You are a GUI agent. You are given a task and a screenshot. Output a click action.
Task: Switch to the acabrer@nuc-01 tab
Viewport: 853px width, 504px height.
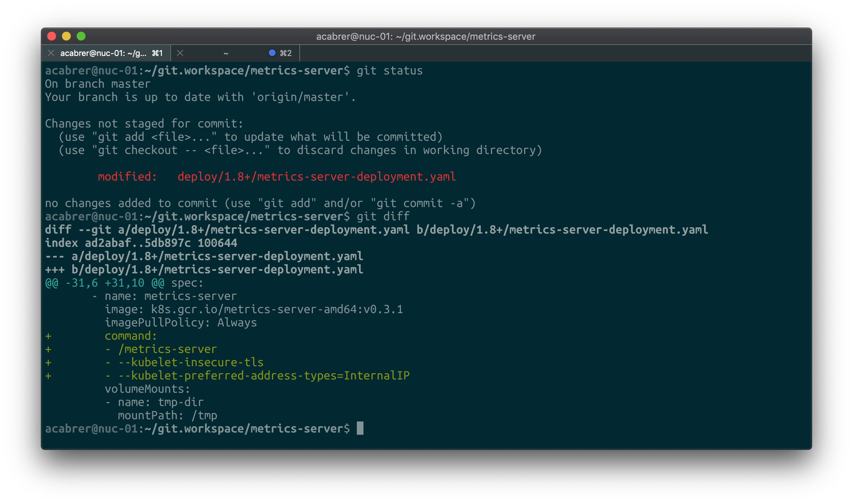tap(106, 53)
